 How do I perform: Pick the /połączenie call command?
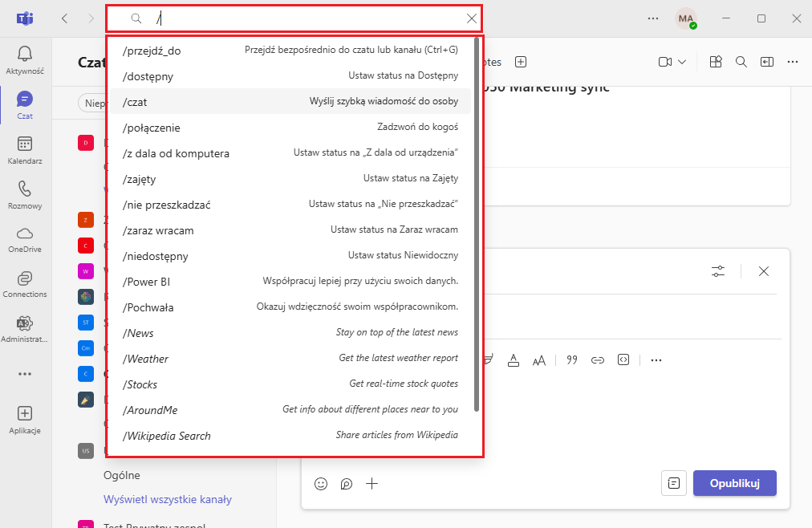290,128
